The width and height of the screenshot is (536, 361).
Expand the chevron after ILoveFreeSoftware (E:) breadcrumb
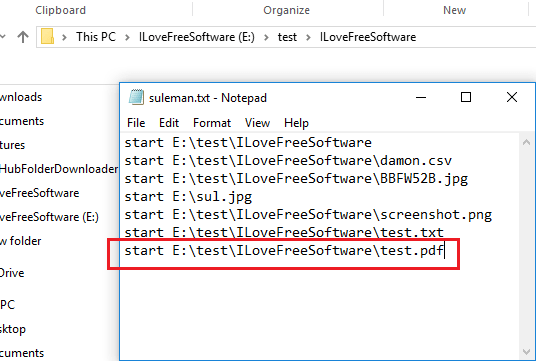(x=266, y=37)
